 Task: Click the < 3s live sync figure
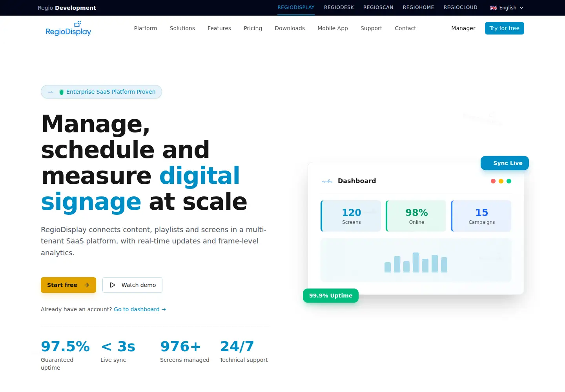pyautogui.click(x=118, y=347)
